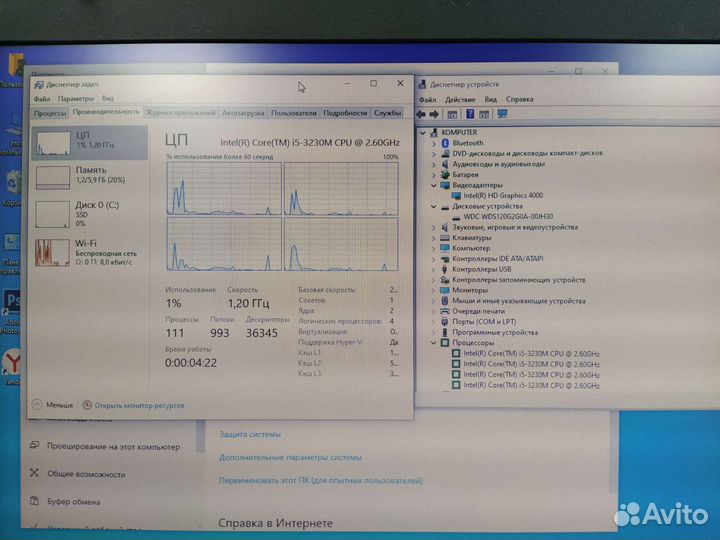Click the Recycle Bin desktop icon
Screen dimensions: 720x540
click(x=13, y=184)
